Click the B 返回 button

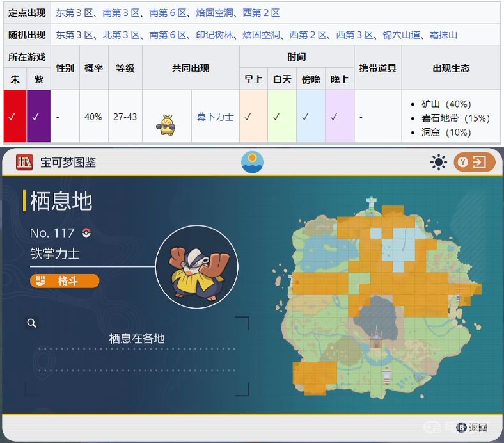[471, 427]
